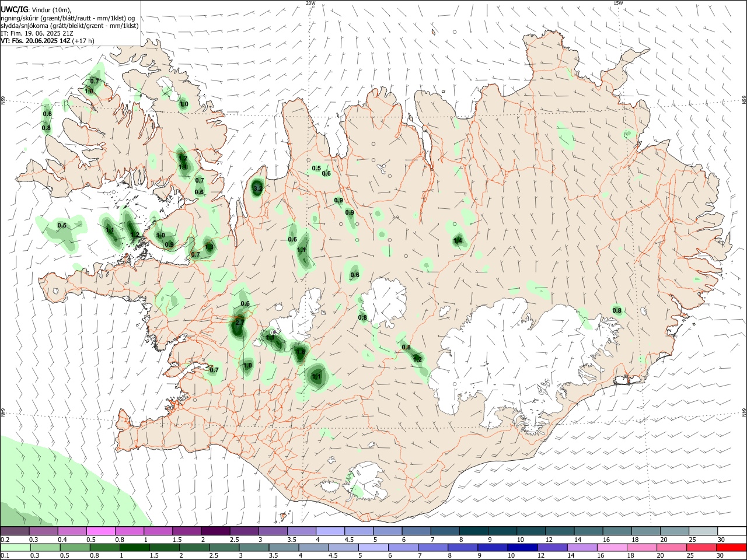This screenshot has height=560, width=747.
Task: Select the light pink 16 swatch in lower legend row
Action: coord(613,548)
